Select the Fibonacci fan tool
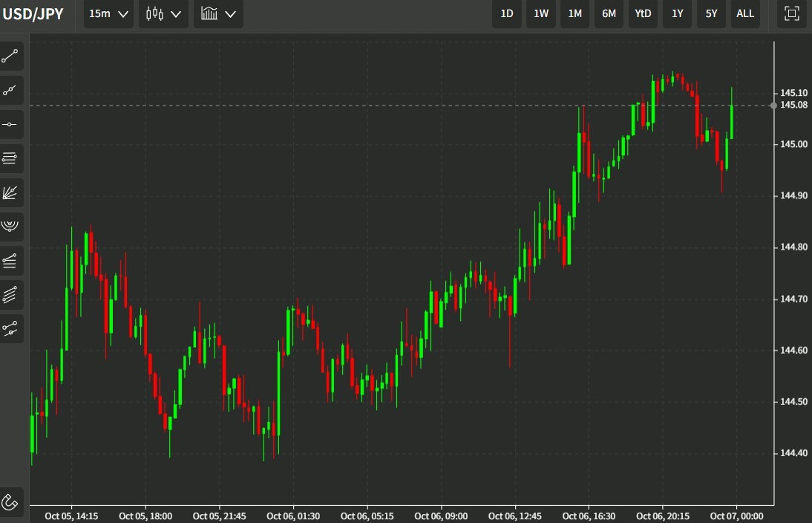Viewport: 812px width, 523px height. 10,192
